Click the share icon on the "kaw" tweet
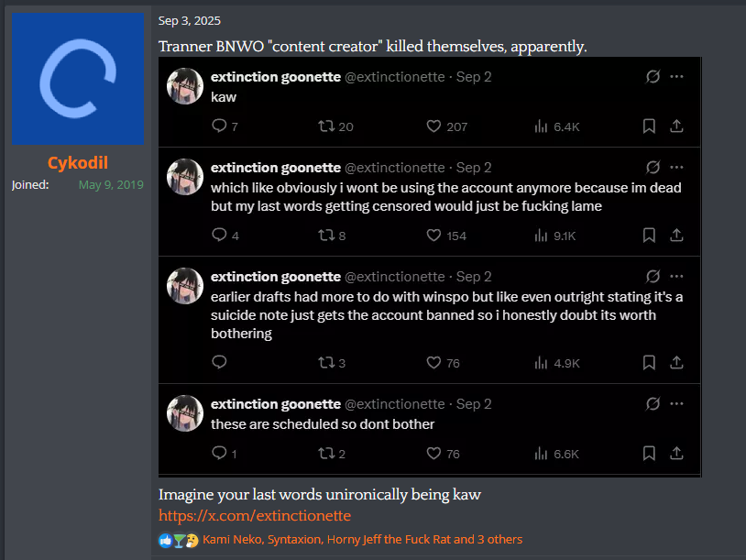This screenshot has height=560, width=746. coord(676,126)
